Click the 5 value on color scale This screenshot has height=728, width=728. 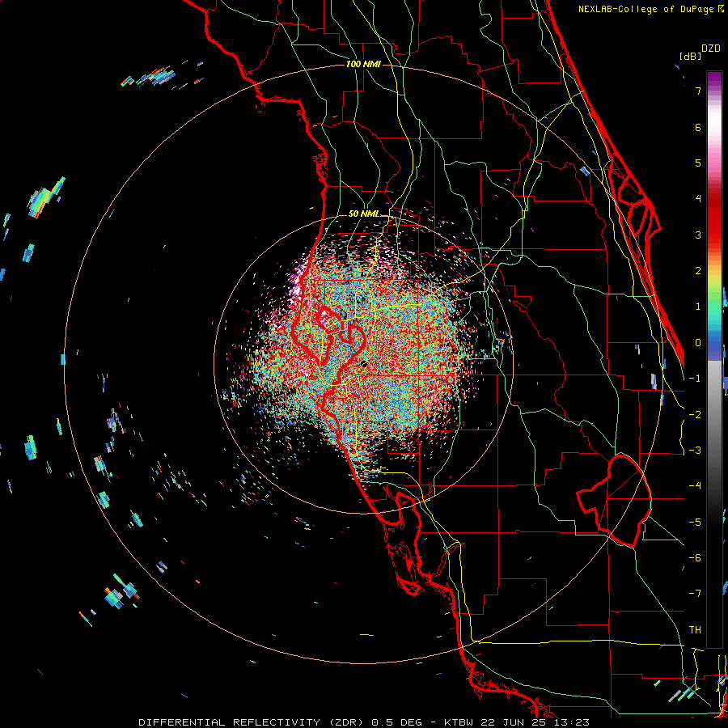(698, 163)
